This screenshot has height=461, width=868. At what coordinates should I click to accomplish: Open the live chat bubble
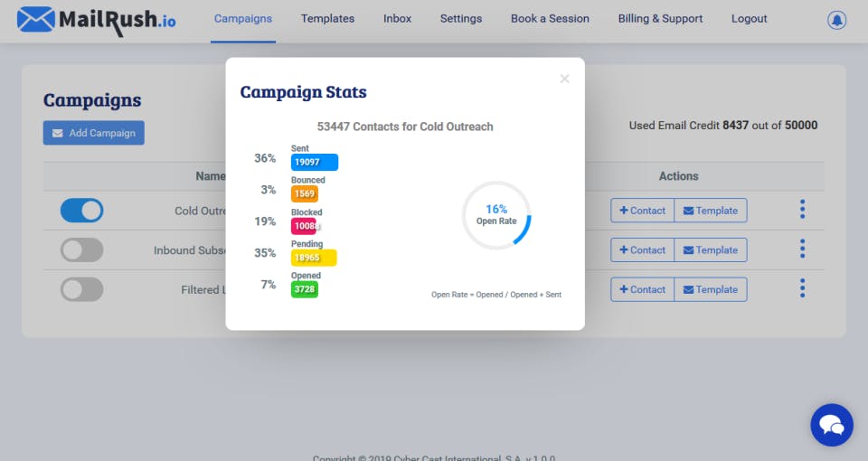[x=831, y=425]
